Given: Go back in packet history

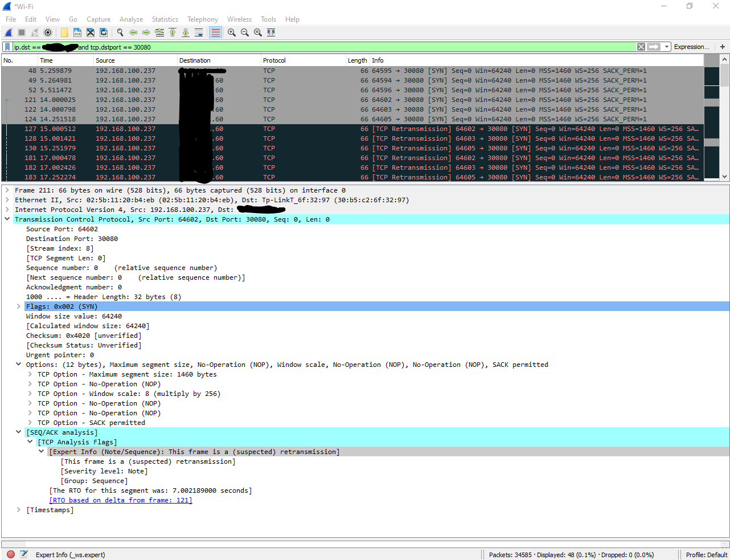Looking at the screenshot, I should [133, 32].
